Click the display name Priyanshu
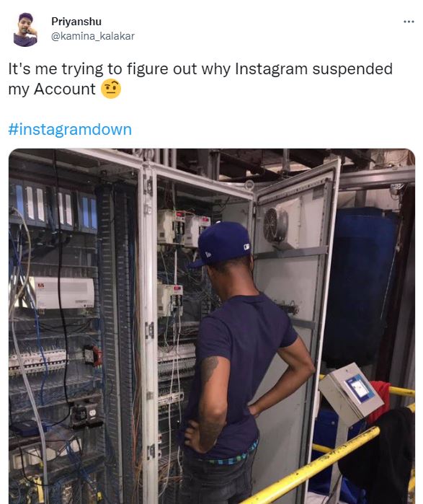Image resolution: width=423 pixels, height=504 pixels. click(76, 22)
